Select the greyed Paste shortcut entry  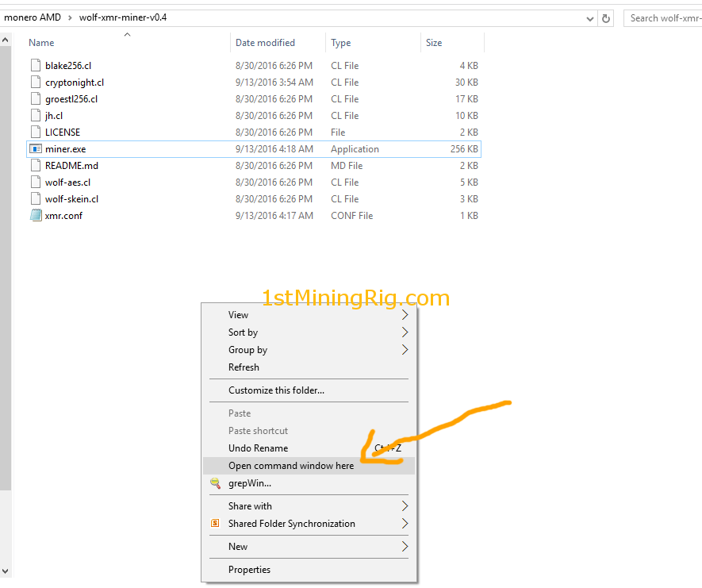pyautogui.click(x=309, y=431)
